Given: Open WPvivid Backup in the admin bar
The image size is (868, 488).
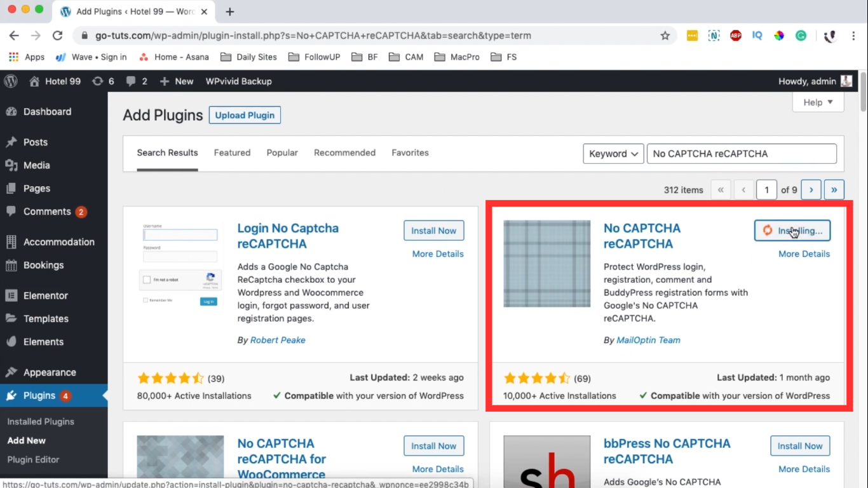Looking at the screenshot, I should [x=238, y=81].
